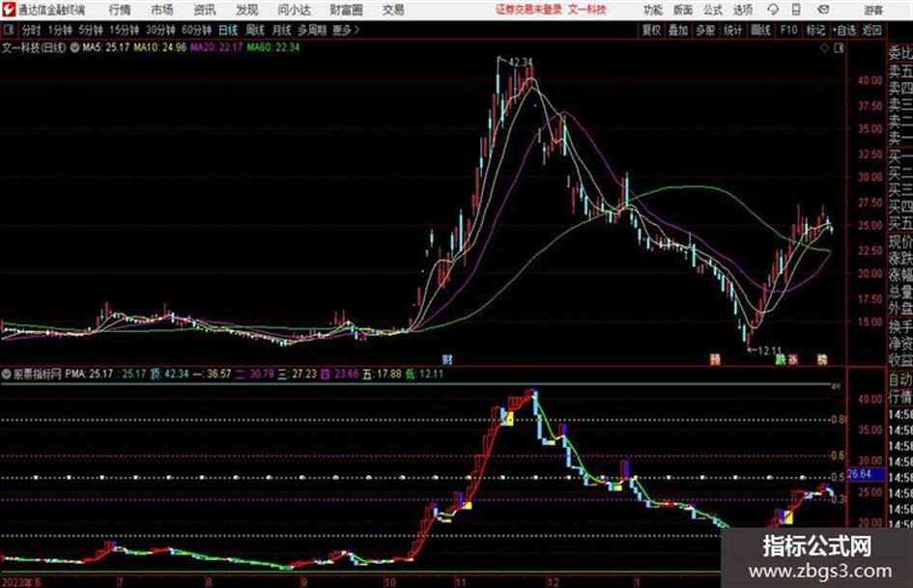Switch to 5分钟 period
This screenshot has height=588, width=913.
(x=90, y=30)
